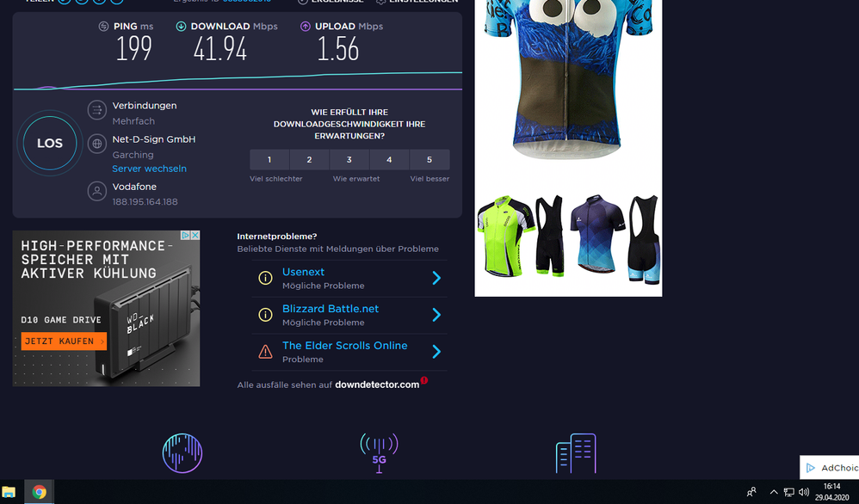This screenshot has width=859, height=504.
Task: Click the 5G antenna icon
Action: click(379, 453)
